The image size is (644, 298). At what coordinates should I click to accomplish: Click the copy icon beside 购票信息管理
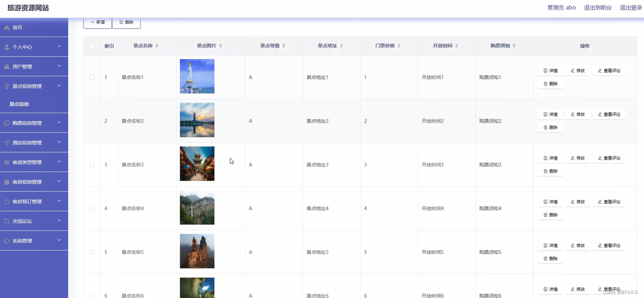pos(7,123)
